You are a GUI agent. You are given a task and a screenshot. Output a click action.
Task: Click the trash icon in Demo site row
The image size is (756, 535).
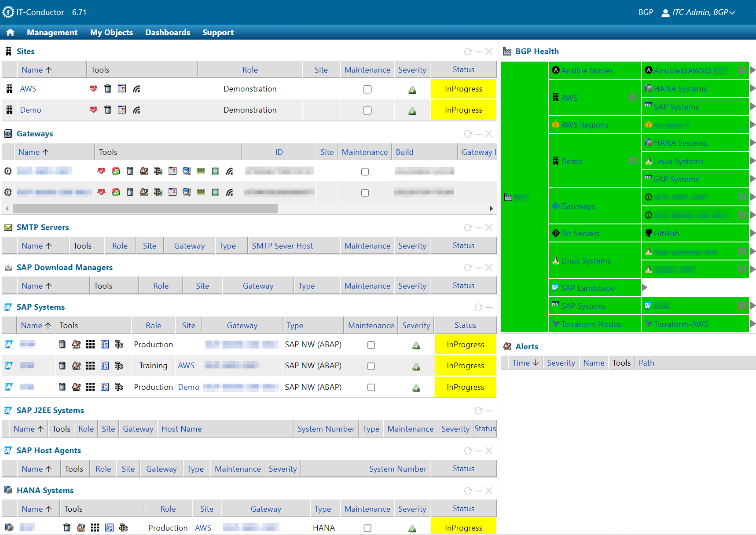[107, 110]
